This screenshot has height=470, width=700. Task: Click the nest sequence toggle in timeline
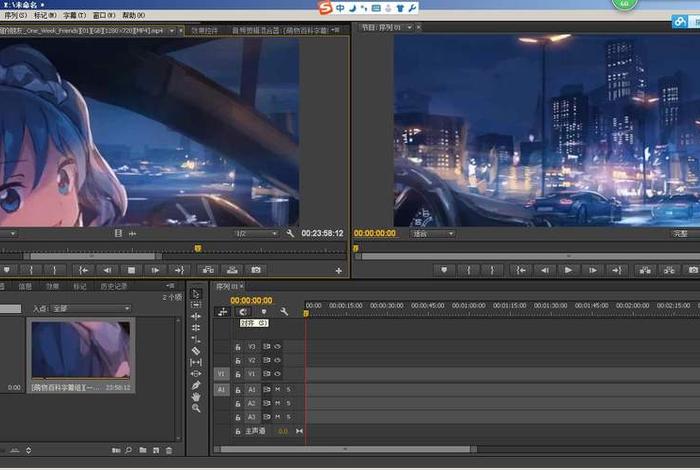223,312
